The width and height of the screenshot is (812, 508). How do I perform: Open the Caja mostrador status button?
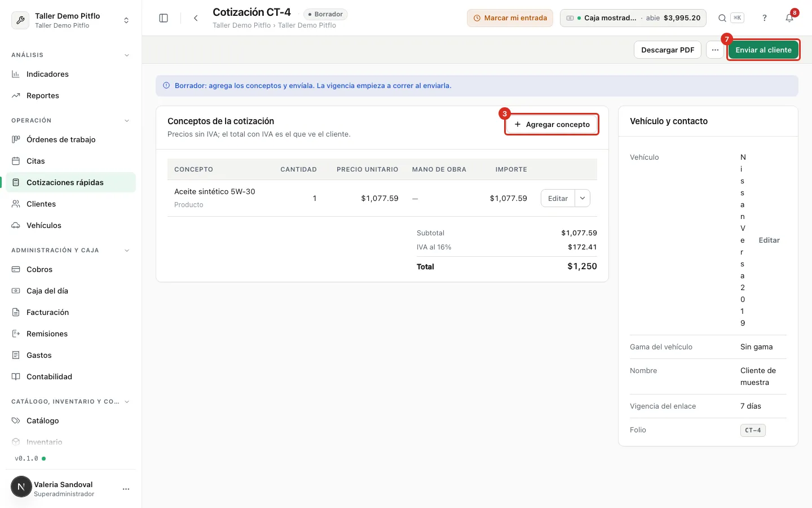coord(633,18)
